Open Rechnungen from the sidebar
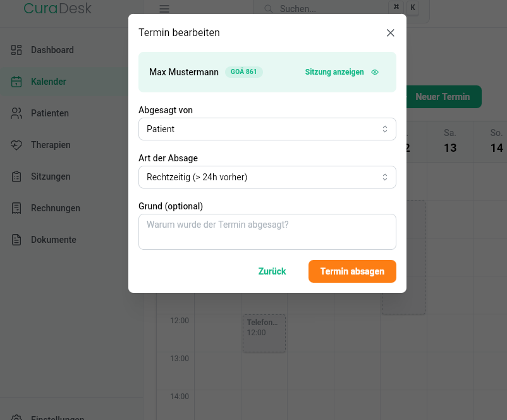This screenshot has width=507, height=420. point(57,208)
